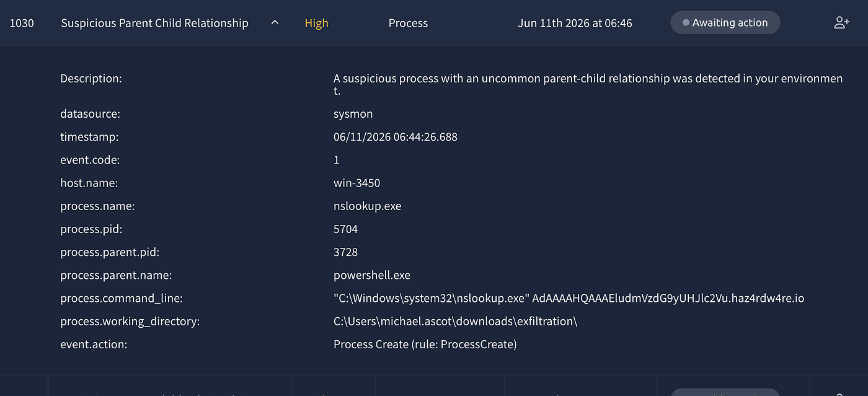Select parent process name powershell.exe
This screenshot has height=396, width=868.
click(x=372, y=275)
